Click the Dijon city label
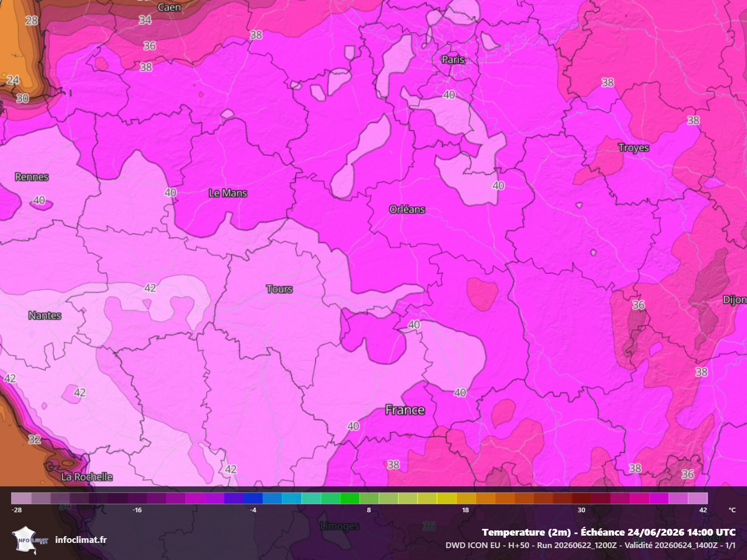Image resolution: width=747 pixels, height=560 pixels. [735, 300]
